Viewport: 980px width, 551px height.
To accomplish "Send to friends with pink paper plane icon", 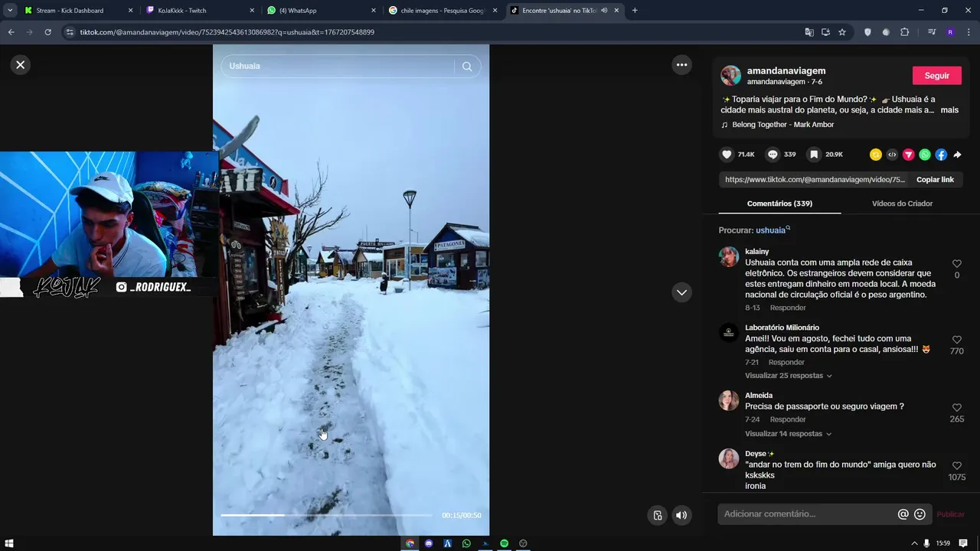I will point(909,155).
